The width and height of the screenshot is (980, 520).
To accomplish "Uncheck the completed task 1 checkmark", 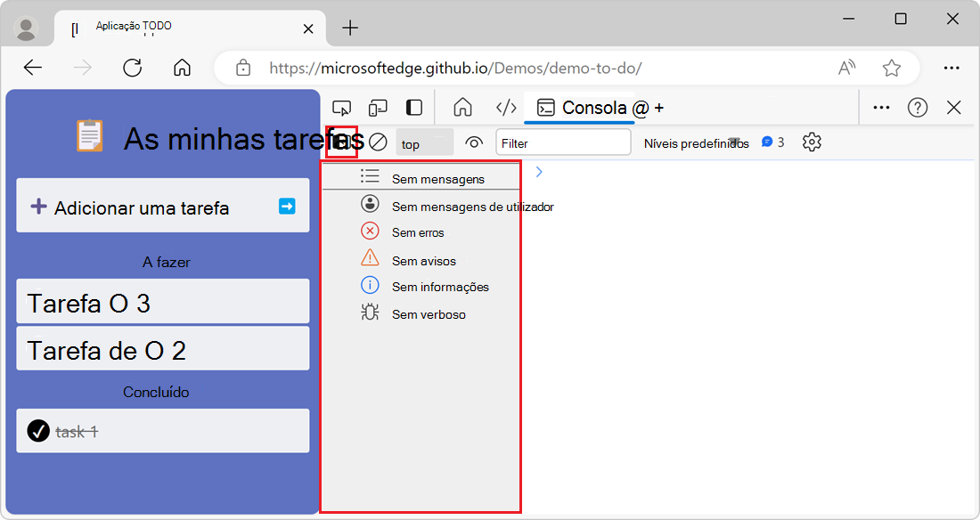I will 38,431.
